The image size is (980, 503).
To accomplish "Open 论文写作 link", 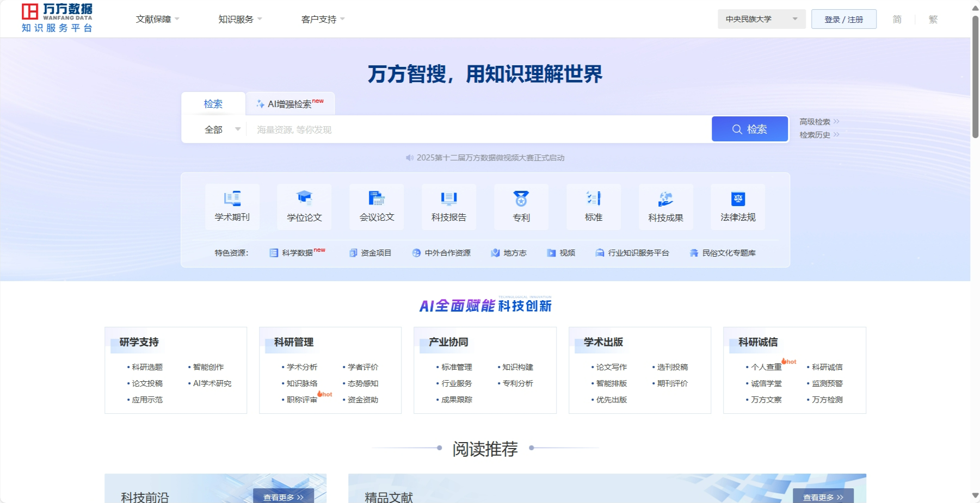I will pos(612,367).
